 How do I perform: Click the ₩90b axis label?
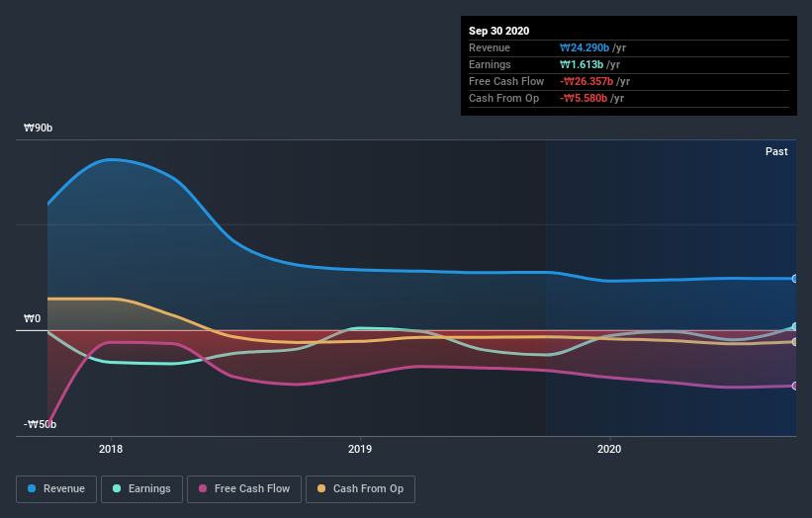coord(38,128)
